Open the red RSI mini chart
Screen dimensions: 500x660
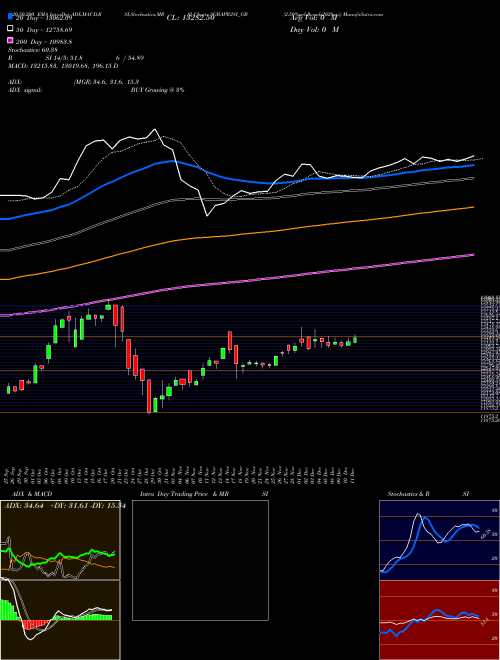439,620
